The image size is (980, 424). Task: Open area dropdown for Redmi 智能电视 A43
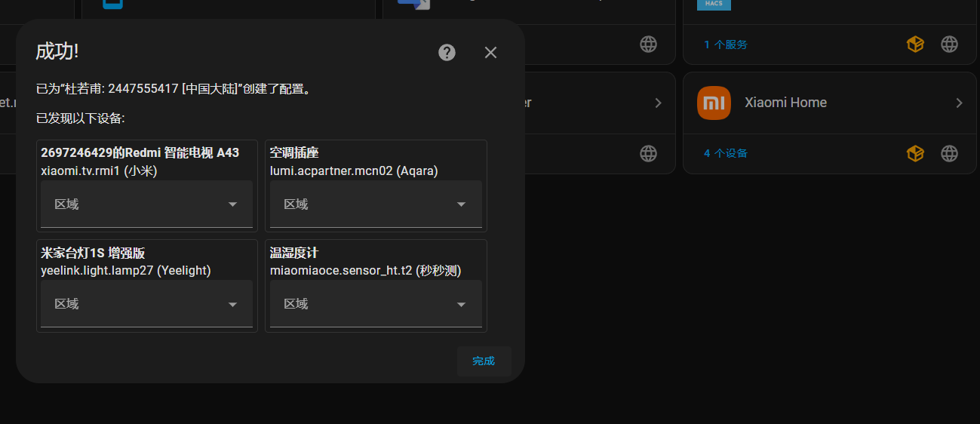(x=146, y=204)
